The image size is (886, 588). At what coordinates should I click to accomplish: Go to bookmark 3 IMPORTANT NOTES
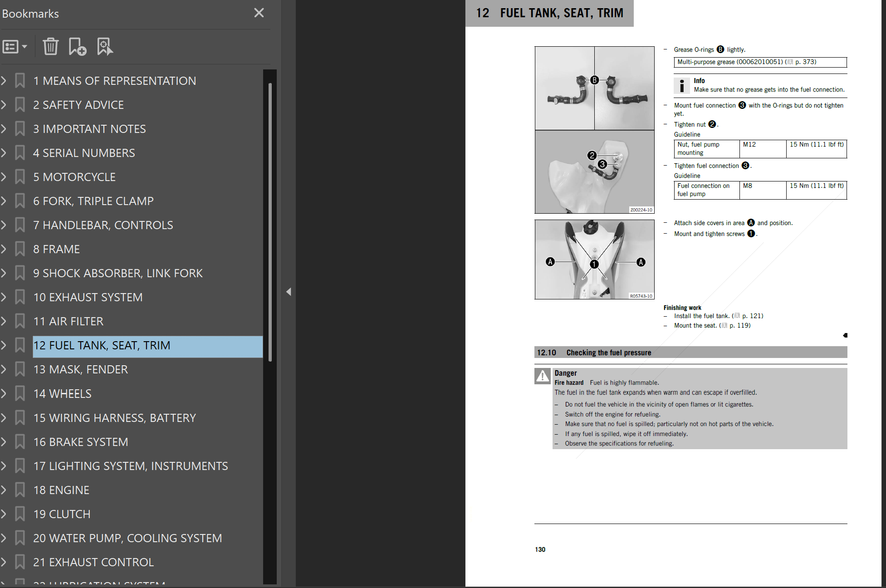89,129
